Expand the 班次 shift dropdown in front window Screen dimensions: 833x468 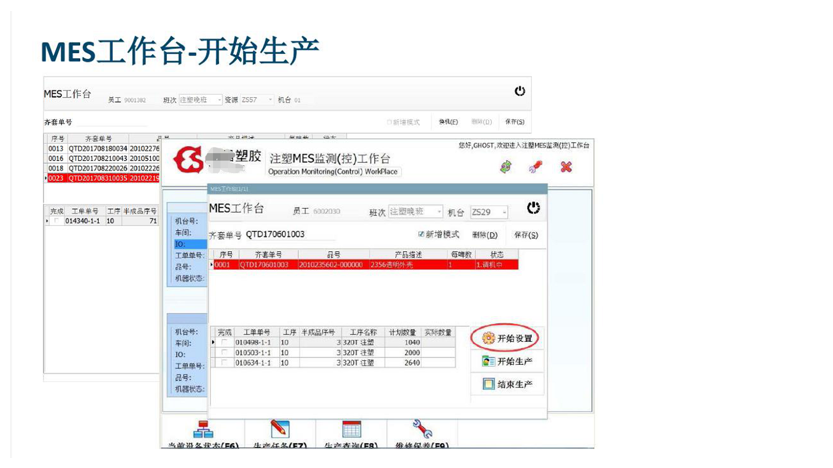click(441, 212)
